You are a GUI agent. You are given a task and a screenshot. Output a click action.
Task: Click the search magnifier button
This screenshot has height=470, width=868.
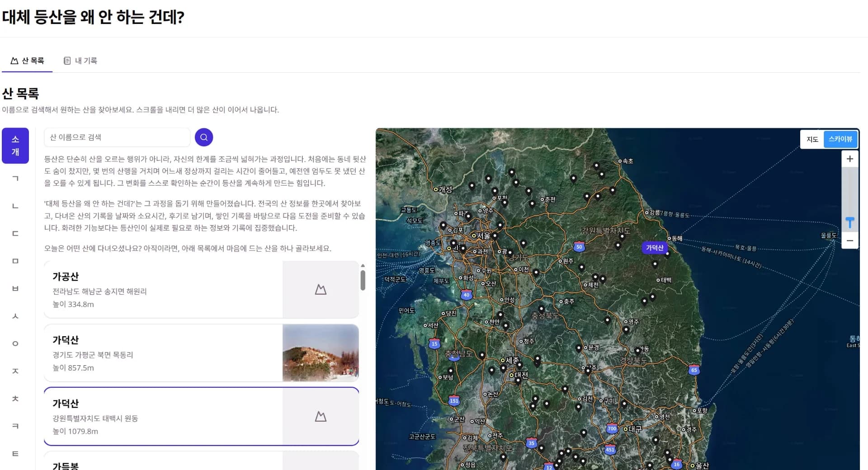coord(204,137)
